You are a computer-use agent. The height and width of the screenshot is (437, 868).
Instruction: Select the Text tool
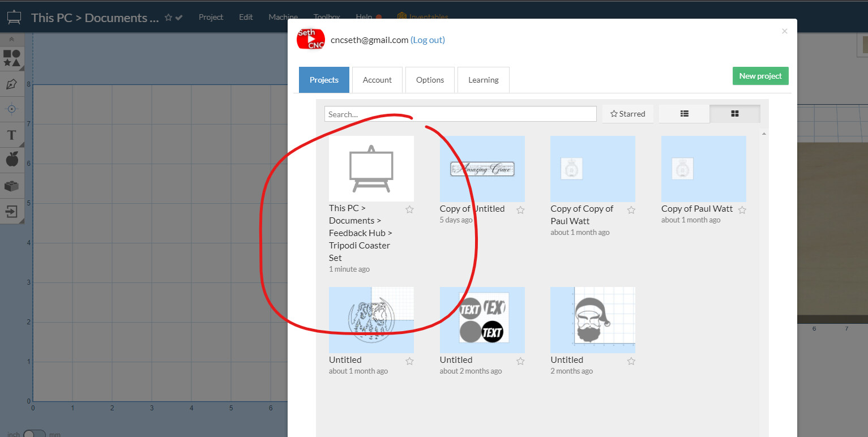12,135
